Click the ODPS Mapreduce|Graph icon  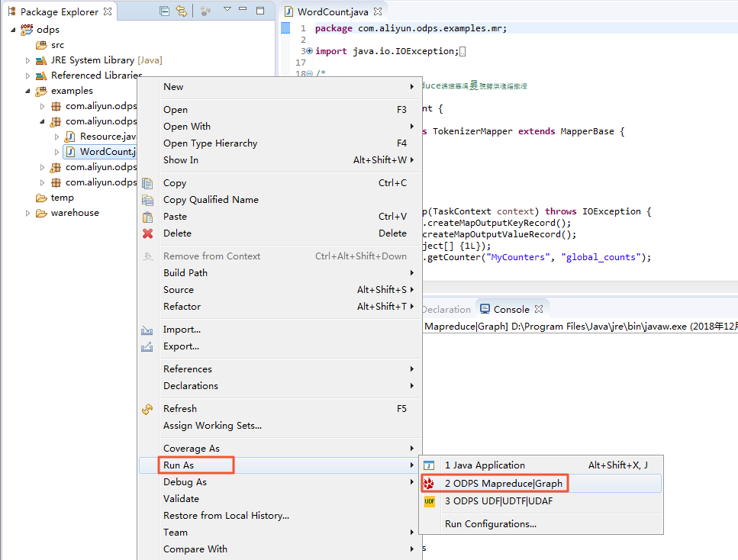coord(429,483)
